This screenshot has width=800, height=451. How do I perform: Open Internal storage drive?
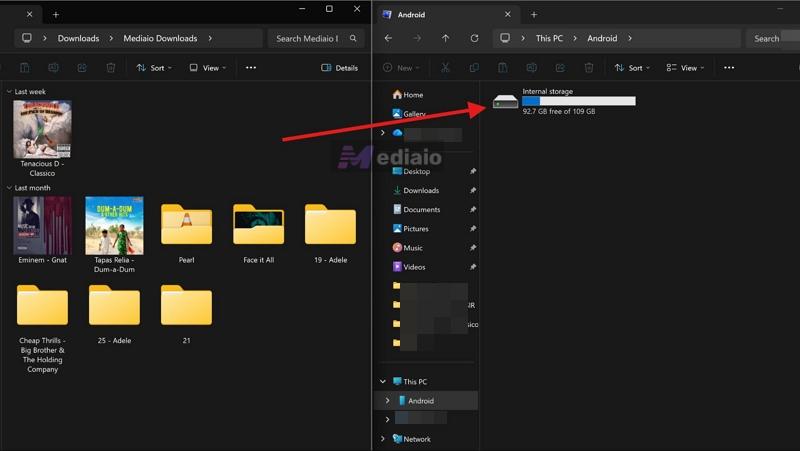click(564, 101)
